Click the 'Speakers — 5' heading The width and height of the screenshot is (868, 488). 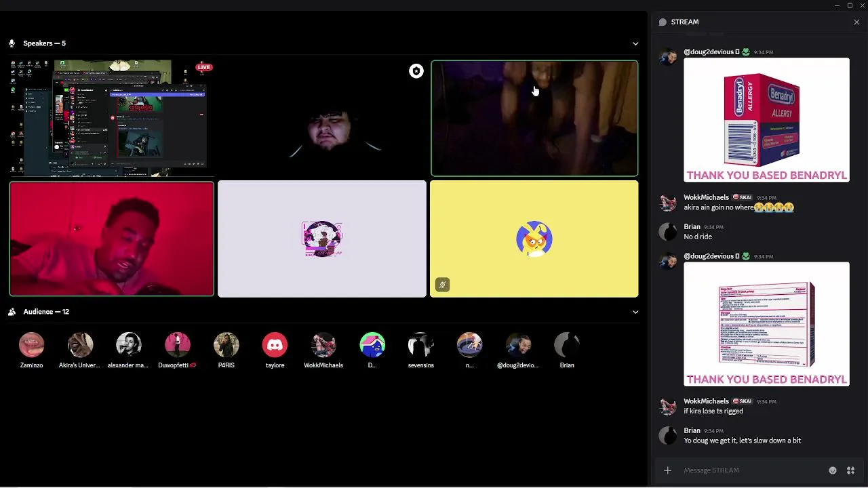coord(45,43)
